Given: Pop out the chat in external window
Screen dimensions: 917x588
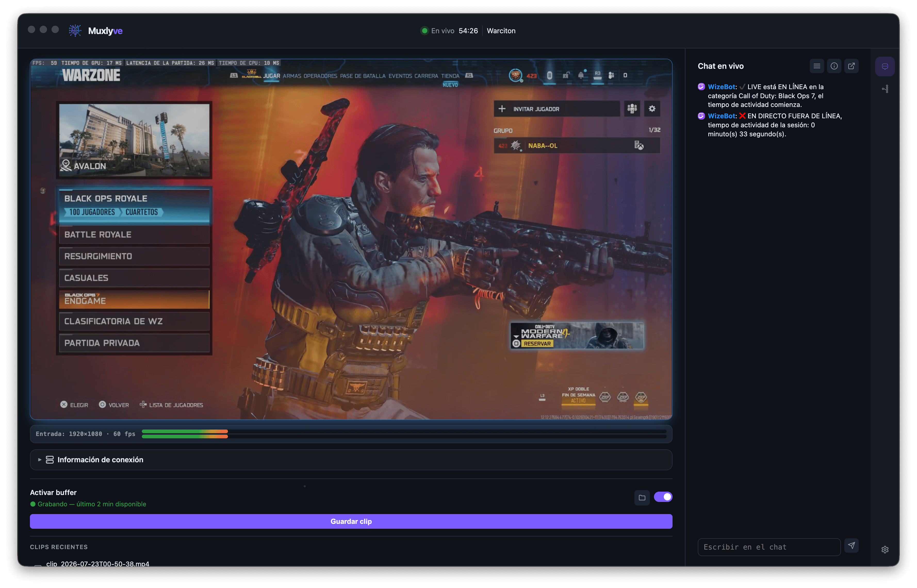Looking at the screenshot, I should point(851,66).
